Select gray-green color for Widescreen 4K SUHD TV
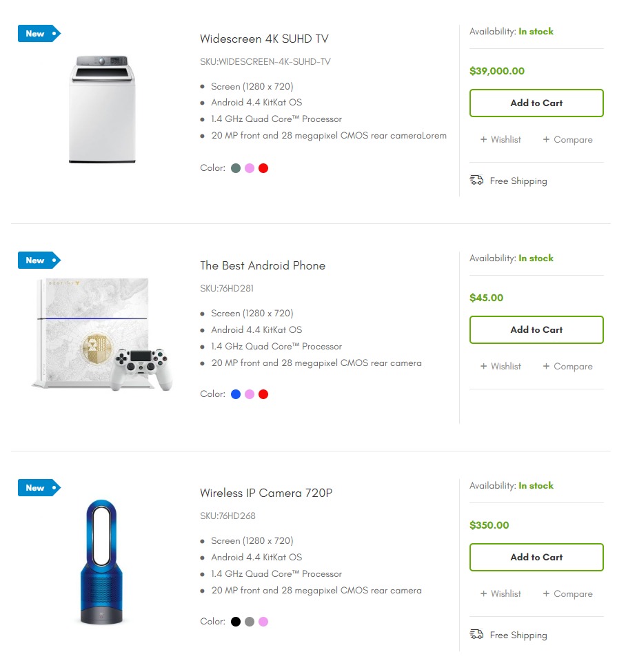 click(x=236, y=168)
